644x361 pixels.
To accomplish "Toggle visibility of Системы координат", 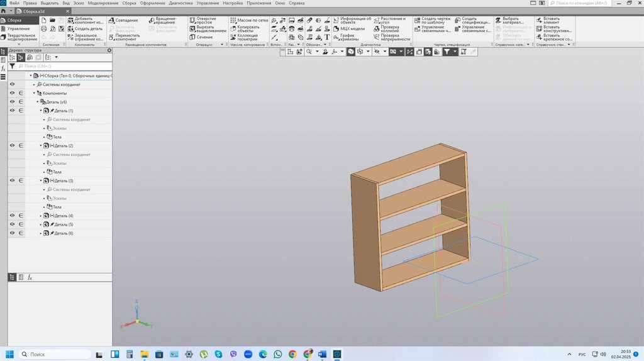I will [x=12, y=84].
